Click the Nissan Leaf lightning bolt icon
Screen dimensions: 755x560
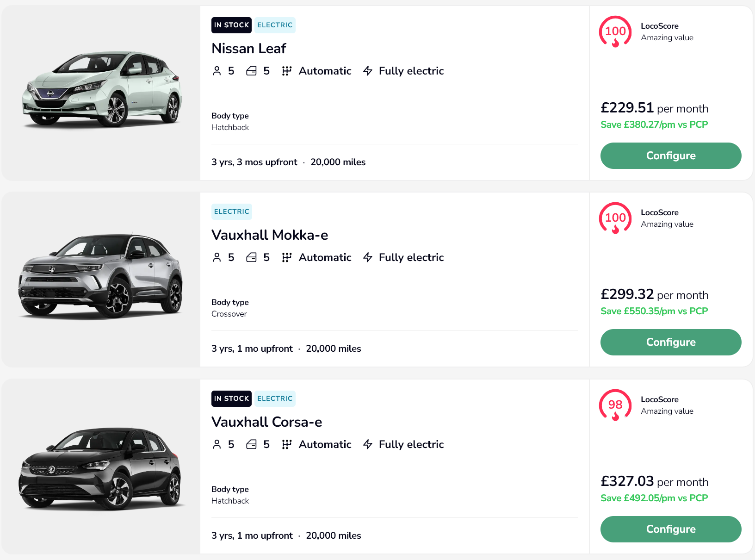368,71
